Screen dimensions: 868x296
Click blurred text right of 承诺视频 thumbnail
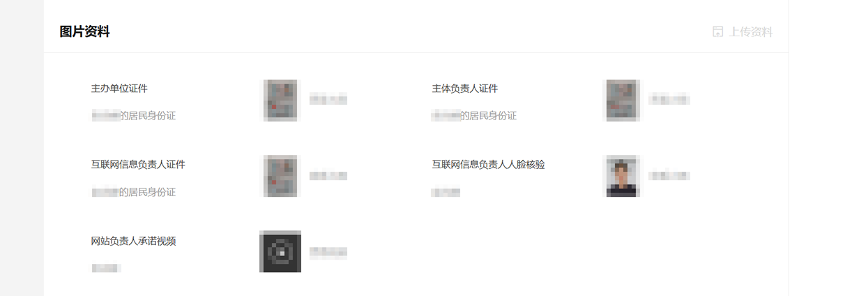pyautogui.click(x=328, y=252)
